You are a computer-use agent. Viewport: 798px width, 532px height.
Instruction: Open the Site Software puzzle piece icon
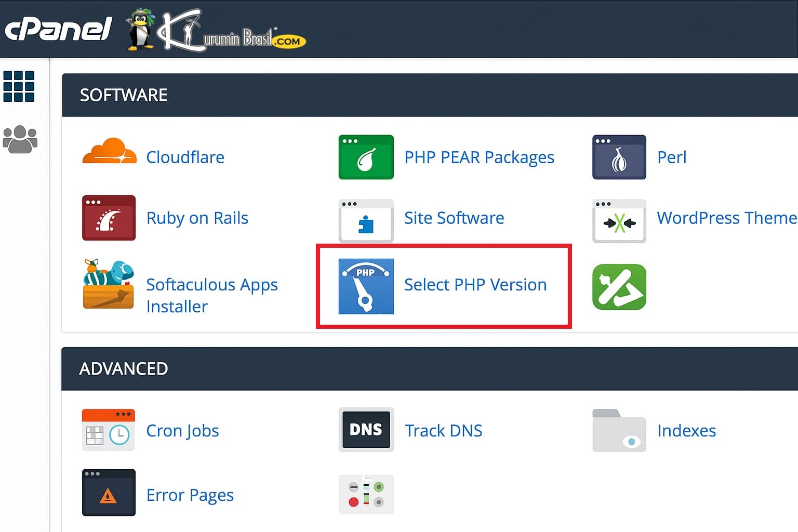click(x=366, y=221)
